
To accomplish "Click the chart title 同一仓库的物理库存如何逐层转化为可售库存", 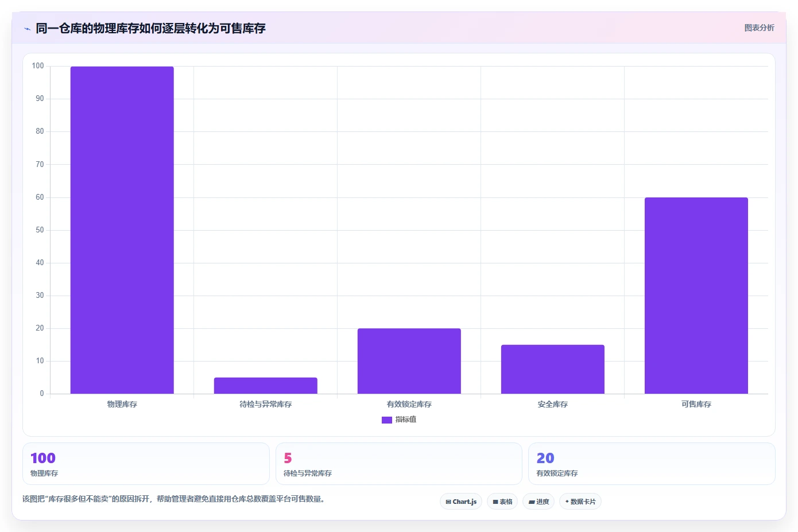I will click(x=150, y=28).
